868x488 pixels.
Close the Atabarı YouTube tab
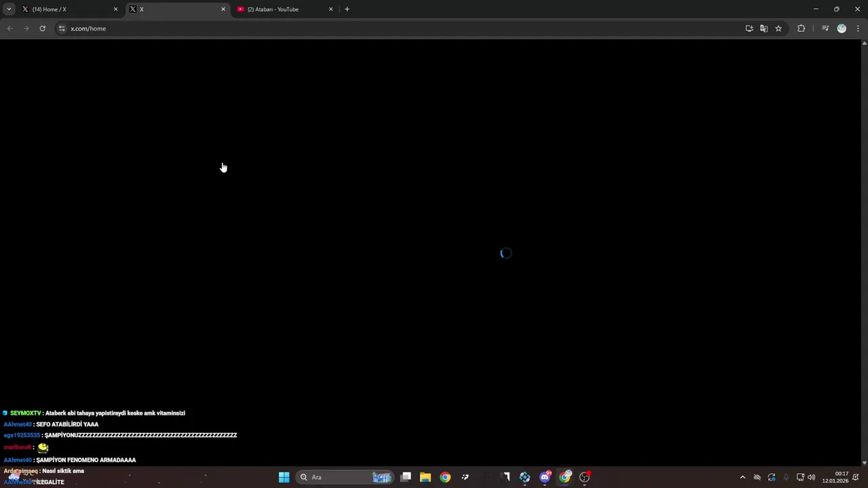point(331,9)
